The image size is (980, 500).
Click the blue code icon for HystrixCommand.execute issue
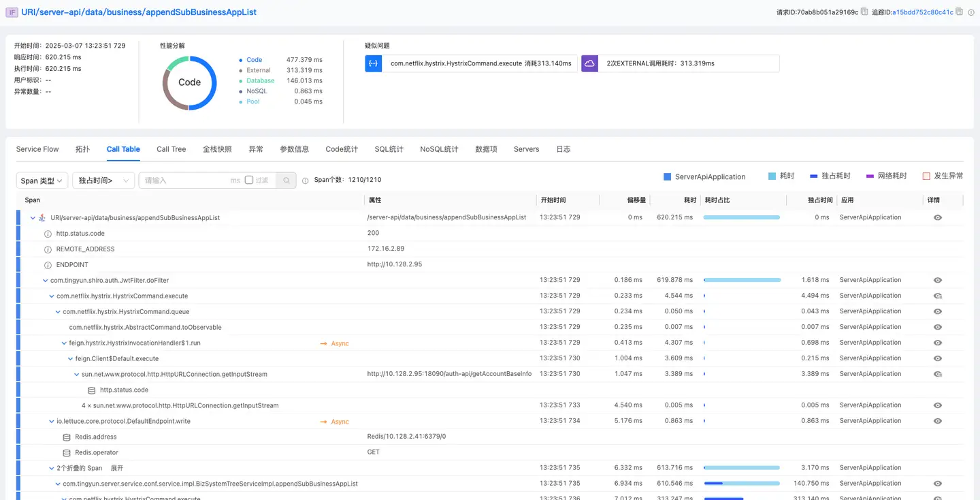tap(373, 63)
